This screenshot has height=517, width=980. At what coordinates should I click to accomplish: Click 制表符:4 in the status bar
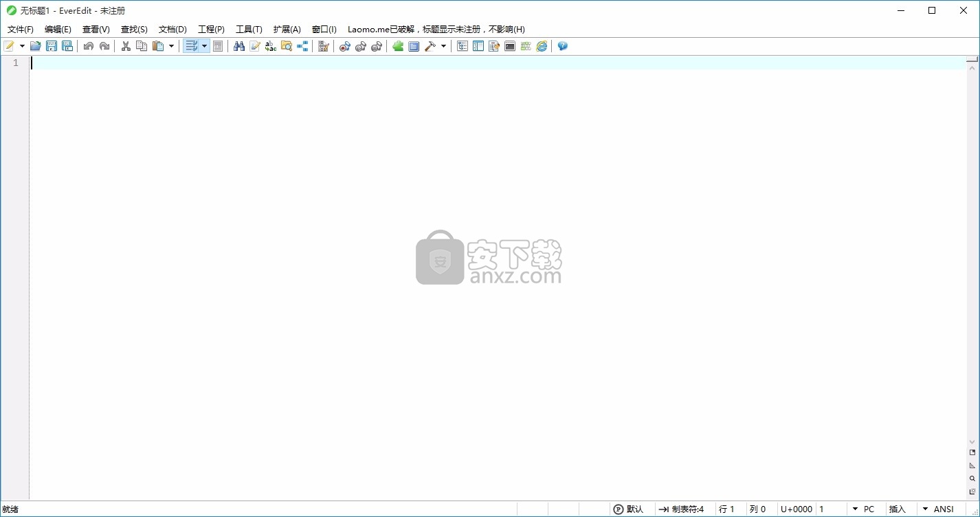(x=681, y=509)
